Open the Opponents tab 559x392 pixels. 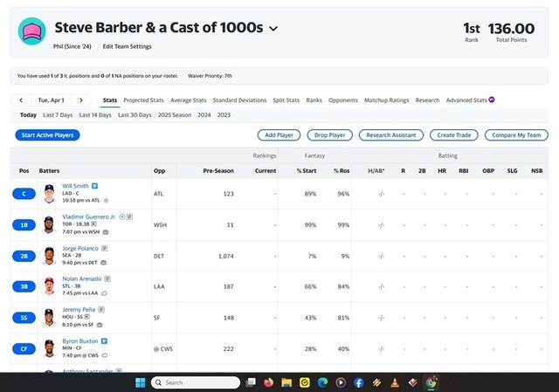point(343,100)
